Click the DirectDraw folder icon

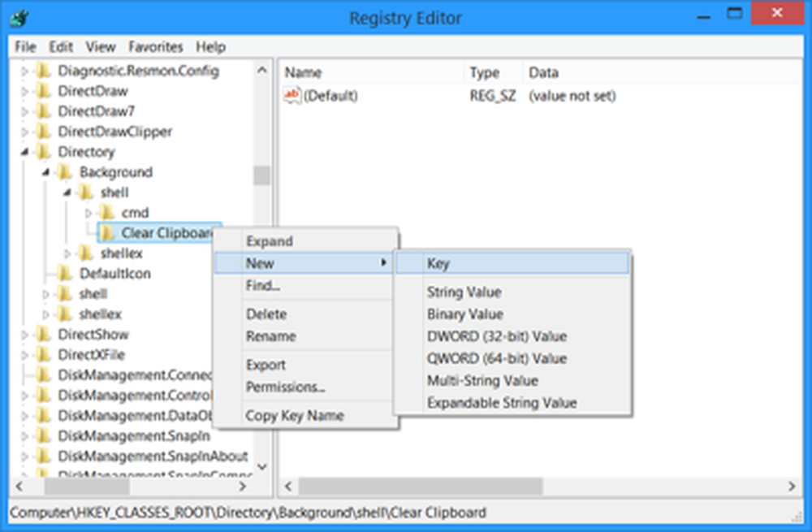click(x=45, y=91)
